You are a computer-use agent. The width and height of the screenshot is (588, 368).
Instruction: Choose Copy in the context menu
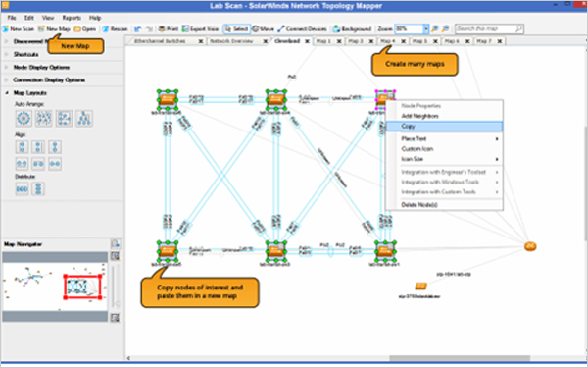tap(444, 127)
